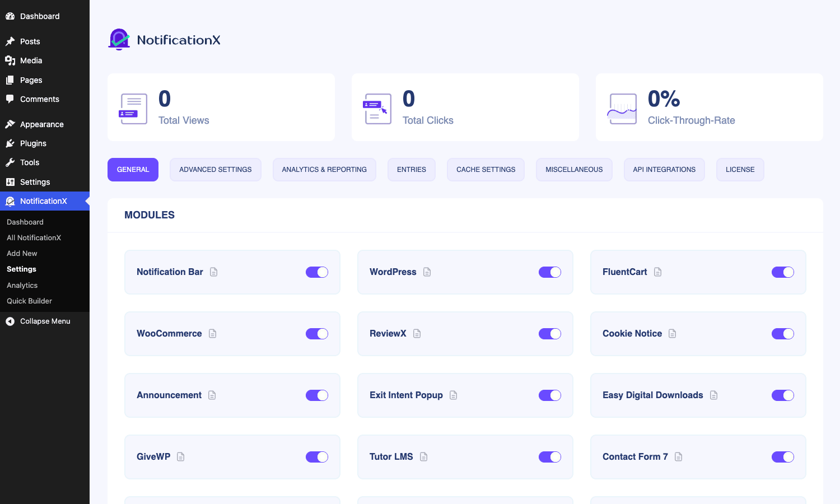Click the sidebar Settings sliders icon
The image size is (840, 504).
pyautogui.click(x=10, y=182)
